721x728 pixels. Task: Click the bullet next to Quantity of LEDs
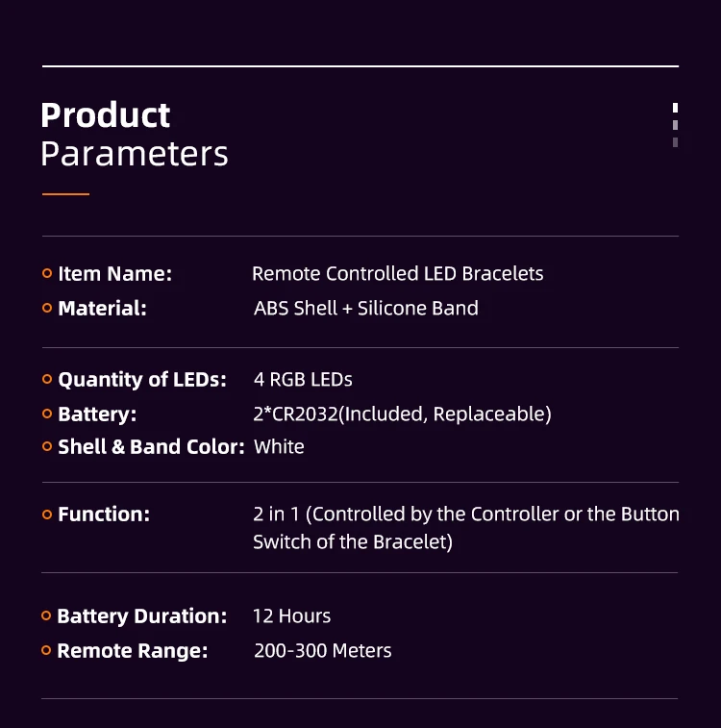[x=47, y=380]
